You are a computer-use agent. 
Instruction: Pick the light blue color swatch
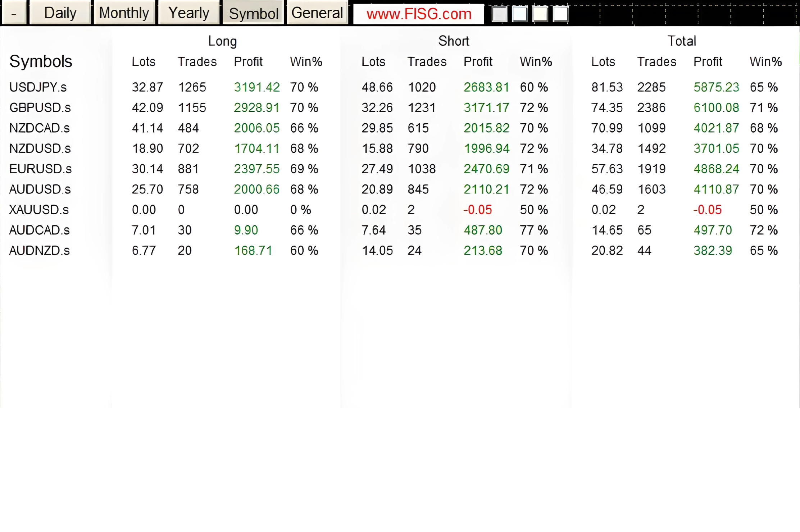pos(519,14)
